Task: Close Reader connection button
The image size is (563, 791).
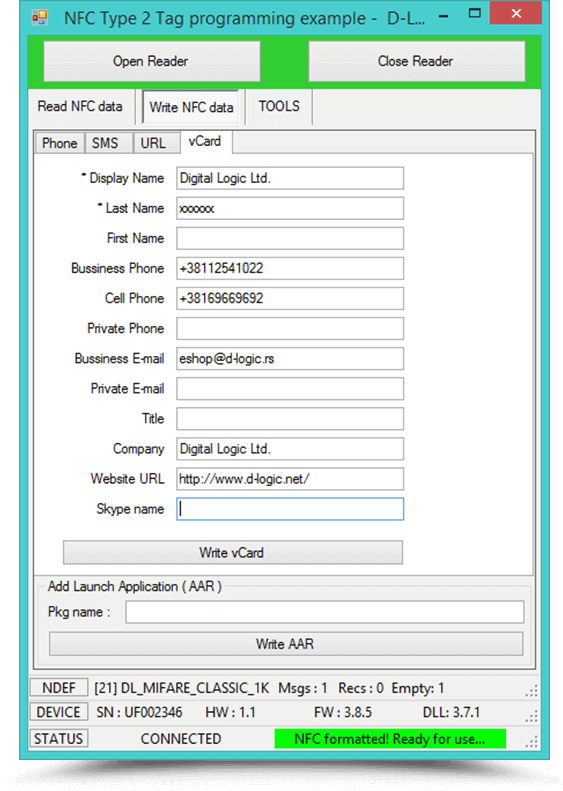Action: coord(416,61)
